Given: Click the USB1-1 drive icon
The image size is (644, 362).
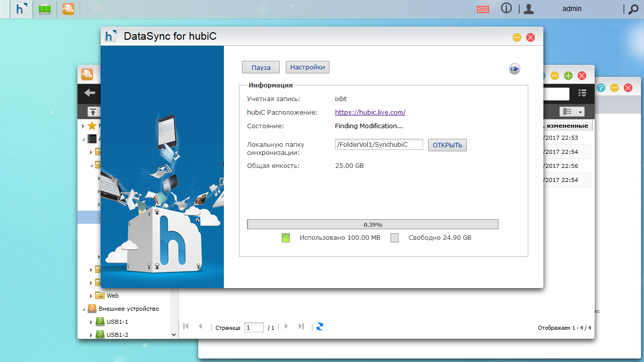Looking at the screenshot, I should click(x=100, y=322).
